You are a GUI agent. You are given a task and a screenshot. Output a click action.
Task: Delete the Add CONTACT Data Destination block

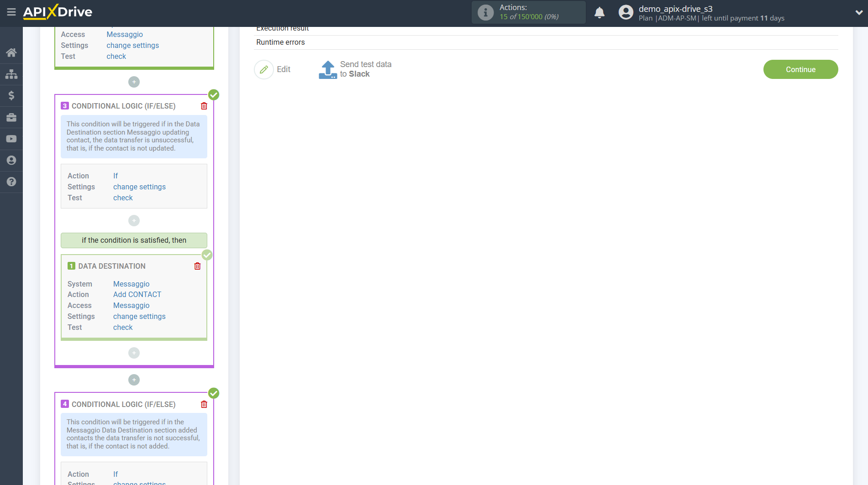click(x=197, y=266)
